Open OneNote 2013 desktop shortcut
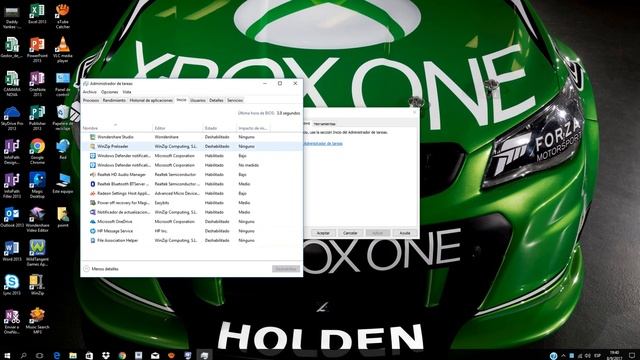This screenshot has width=640, height=360. click(37, 84)
